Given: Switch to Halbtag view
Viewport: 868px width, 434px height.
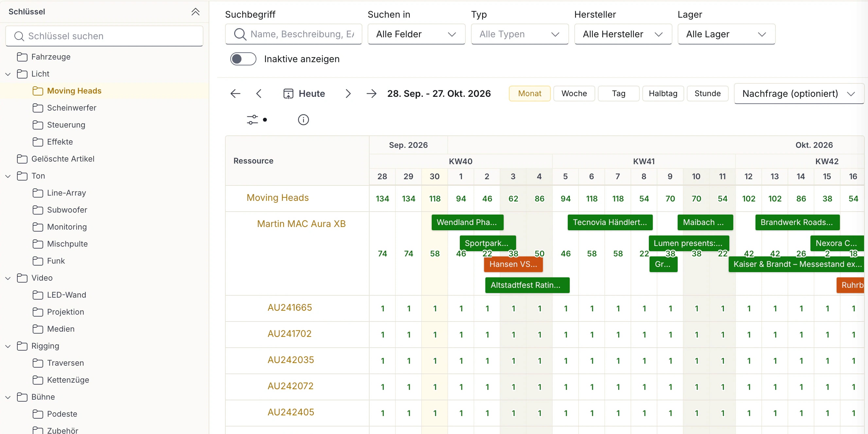Looking at the screenshot, I should pos(663,93).
